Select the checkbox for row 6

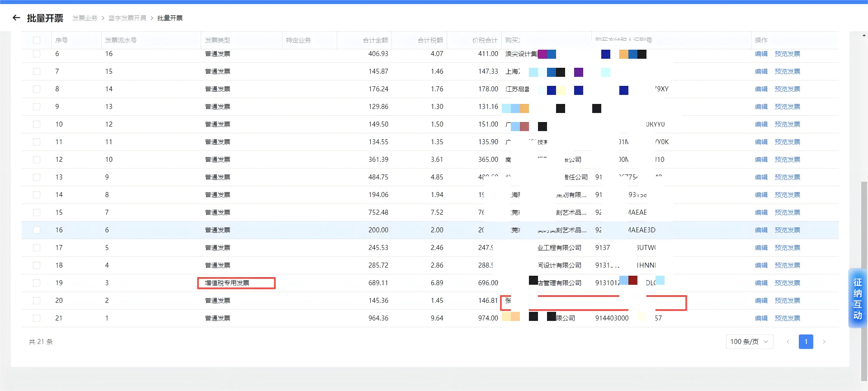click(37, 54)
